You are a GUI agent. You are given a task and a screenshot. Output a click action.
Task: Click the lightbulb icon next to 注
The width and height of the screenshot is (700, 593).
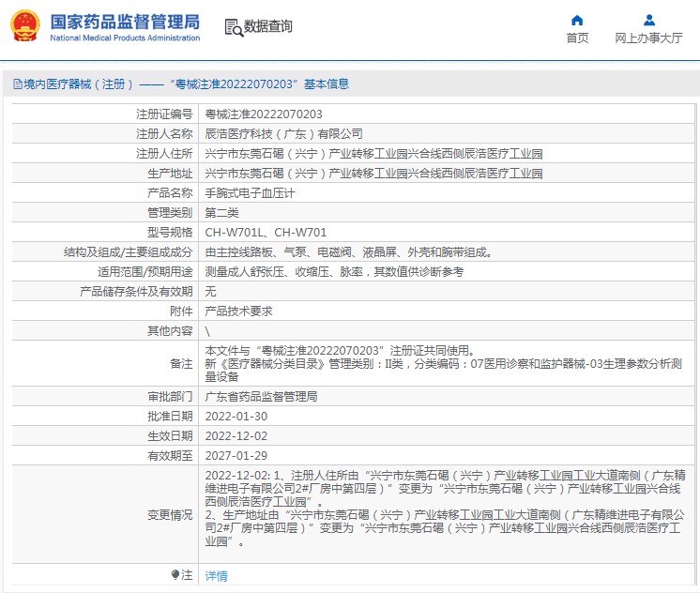pos(175,574)
